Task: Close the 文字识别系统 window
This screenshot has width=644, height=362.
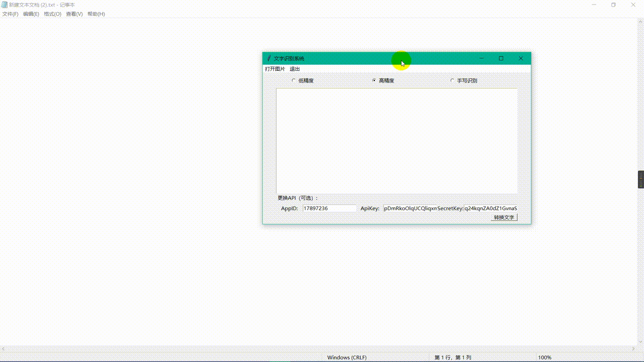Action: [x=521, y=58]
